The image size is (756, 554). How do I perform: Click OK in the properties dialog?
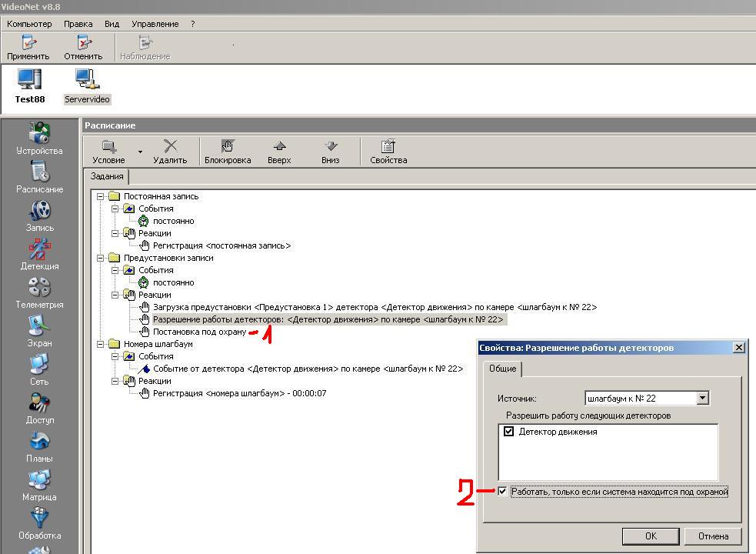(651, 536)
